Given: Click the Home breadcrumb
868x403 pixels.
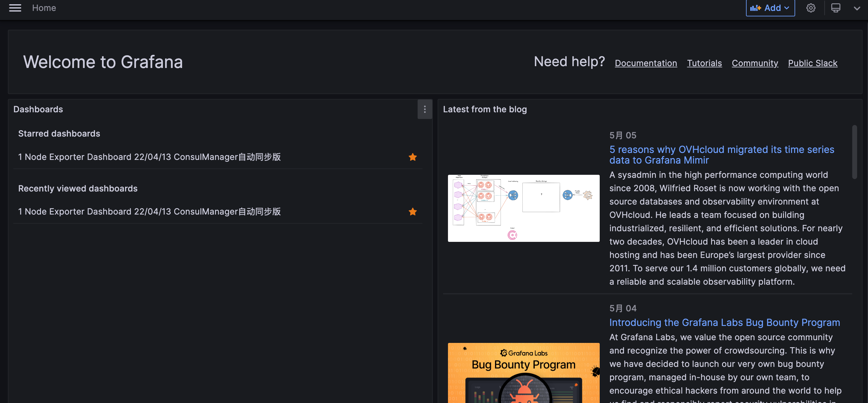Looking at the screenshot, I should pyautogui.click(x=44, y=8).
